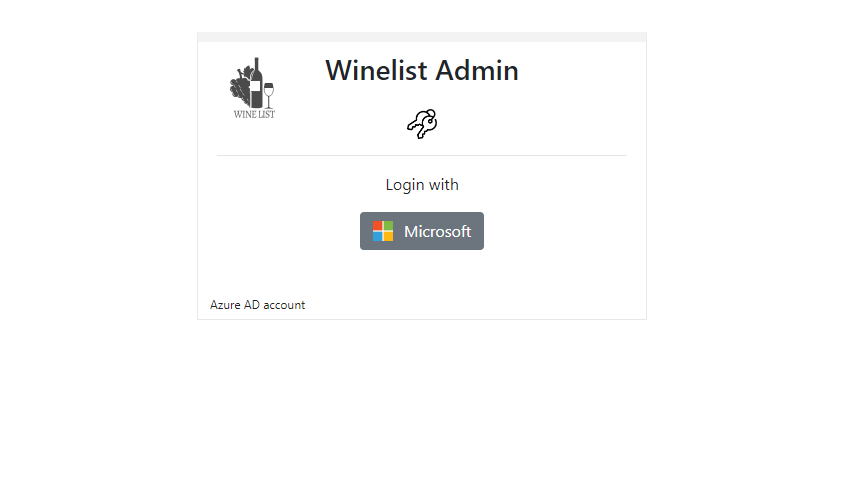Click the wine bottle in the logo
The width and height of the screenshot is (845, 498).
tap(257, 82)
